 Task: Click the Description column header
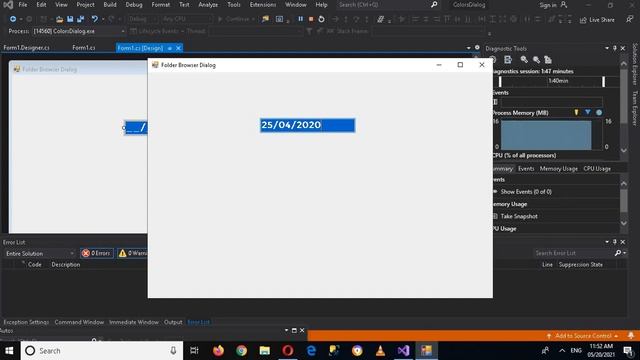66,264
